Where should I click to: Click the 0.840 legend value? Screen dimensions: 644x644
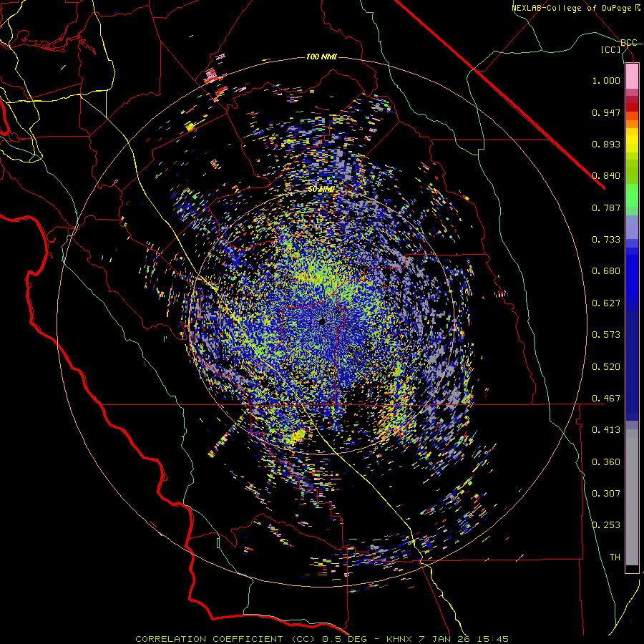click(606, 176)
